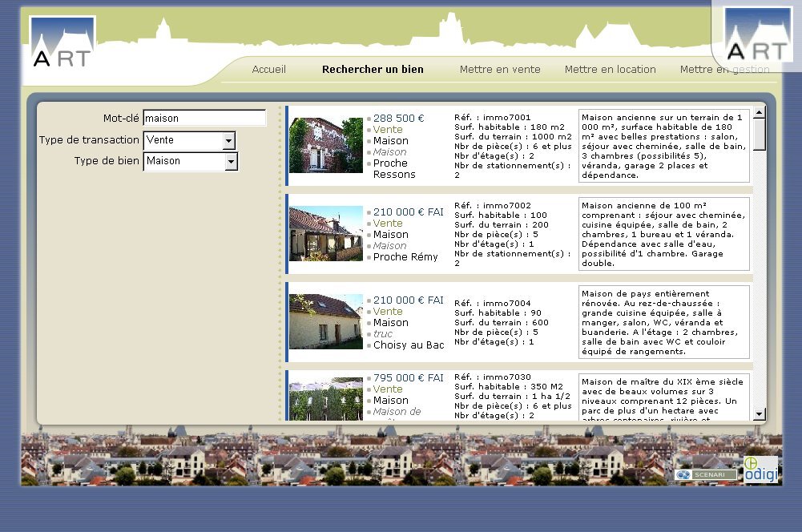The height and width of the screenshot is (532, 802).
Task: Click 'Surf. du terrain : 1000 m2' text
Action: click(x=513, y=136)
